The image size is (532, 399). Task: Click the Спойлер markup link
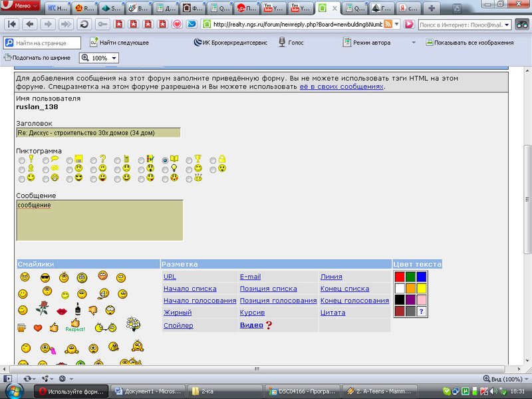(x=178, y=325)
